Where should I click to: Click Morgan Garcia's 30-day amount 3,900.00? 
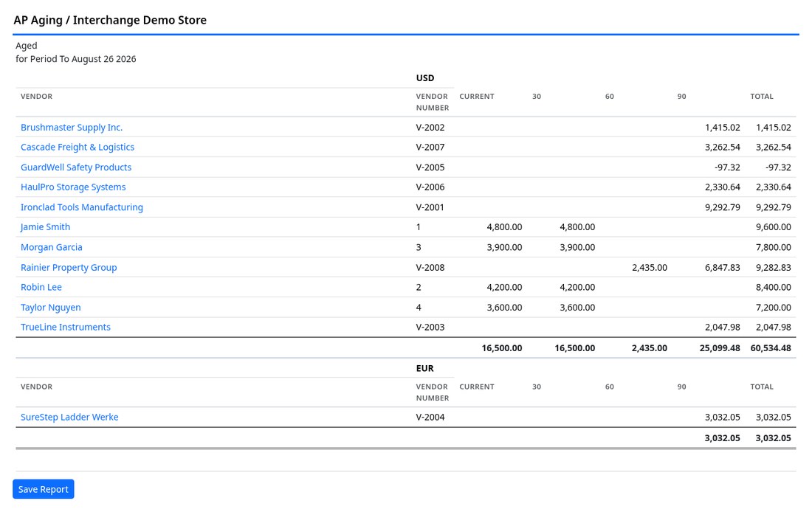[577, 247]
